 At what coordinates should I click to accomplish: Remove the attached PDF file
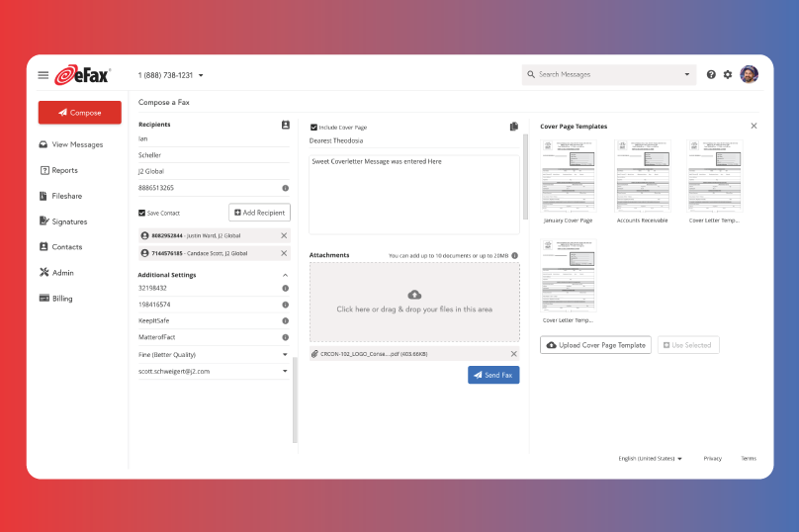click(513, 354)
